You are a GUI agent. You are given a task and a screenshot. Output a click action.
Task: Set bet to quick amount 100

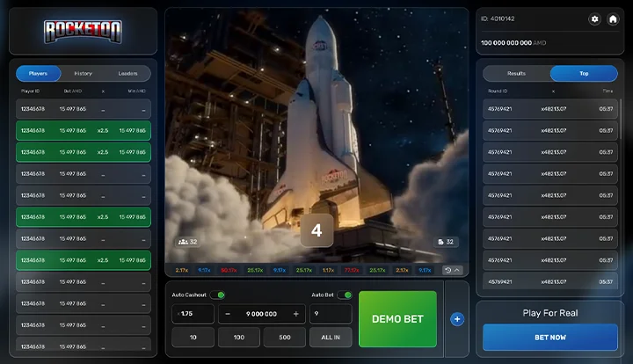239,338
